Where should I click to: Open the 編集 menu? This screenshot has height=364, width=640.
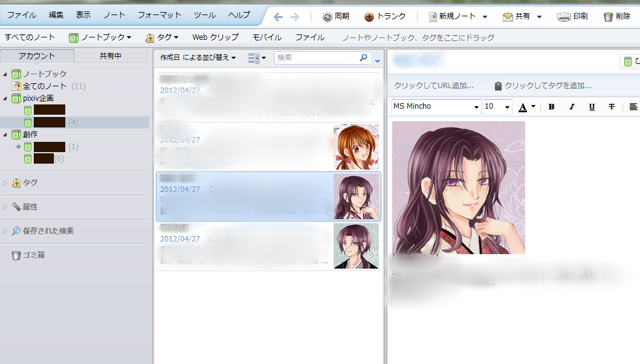(x=56, y=15)
